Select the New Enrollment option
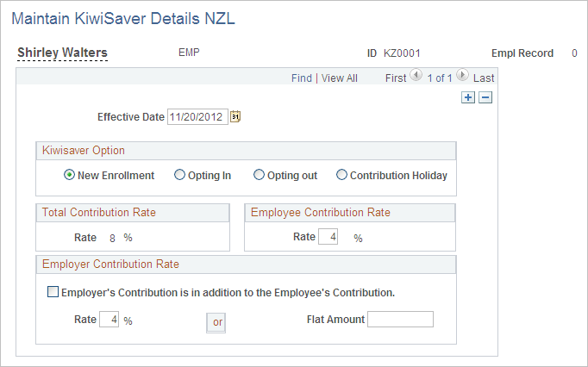 point(69,175)
